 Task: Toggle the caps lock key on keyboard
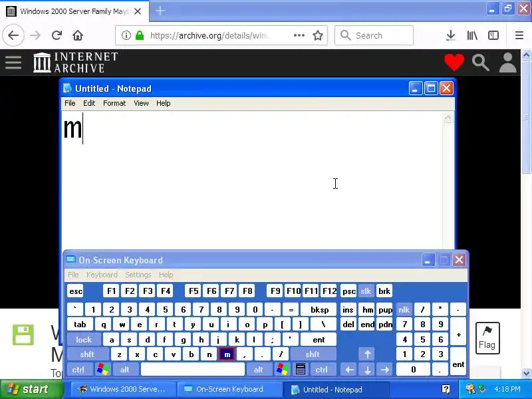84,339
